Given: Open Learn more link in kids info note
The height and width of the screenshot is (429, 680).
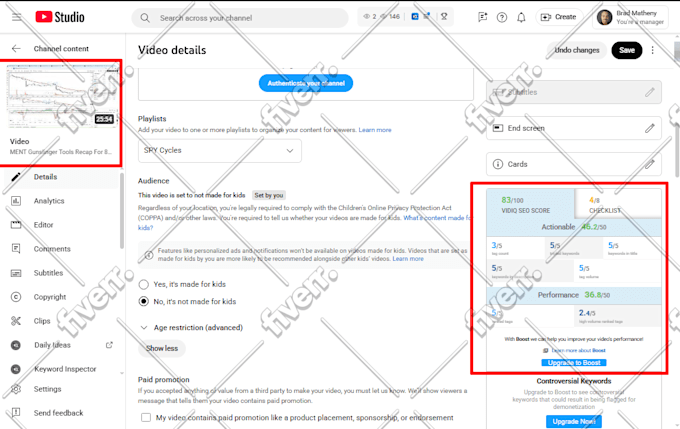Looking at the screenshot, I should 408,259.
